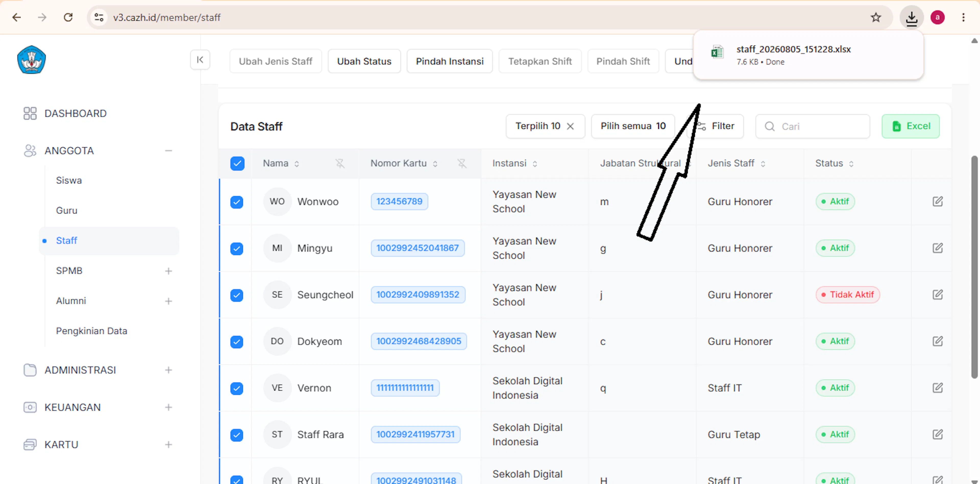Image resolution: width=980 pixels, height=484 pixels.
Task: Reload the current browser page
Action: point(68,18)
